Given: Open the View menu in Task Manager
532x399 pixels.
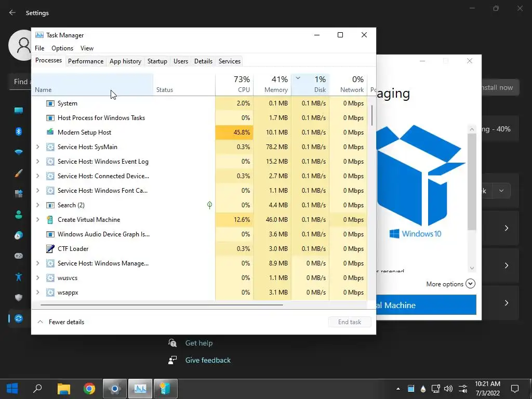Looking at the screenshot, I should coord(87,48).
